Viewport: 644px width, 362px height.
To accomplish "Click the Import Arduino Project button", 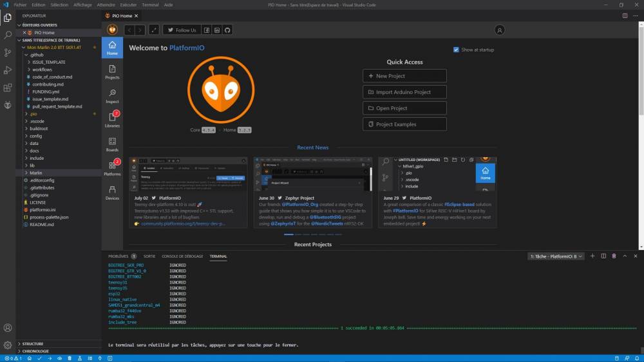I will 404,92.
